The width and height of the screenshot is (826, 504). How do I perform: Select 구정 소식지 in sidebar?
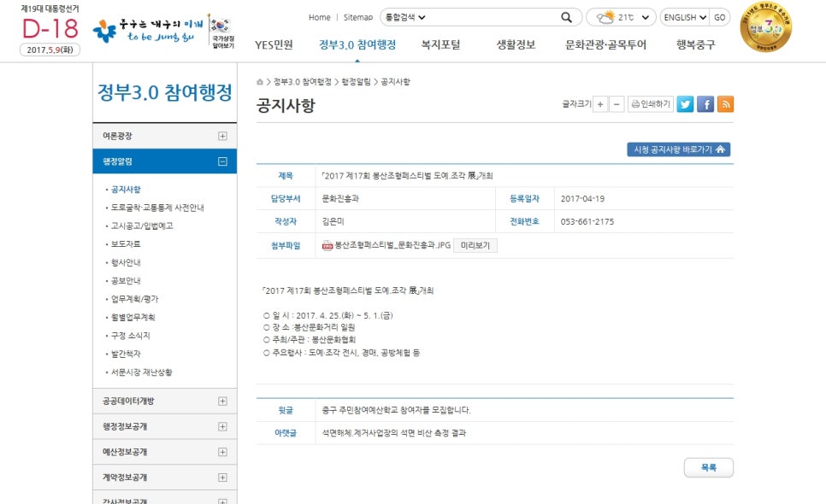(130, 336)
